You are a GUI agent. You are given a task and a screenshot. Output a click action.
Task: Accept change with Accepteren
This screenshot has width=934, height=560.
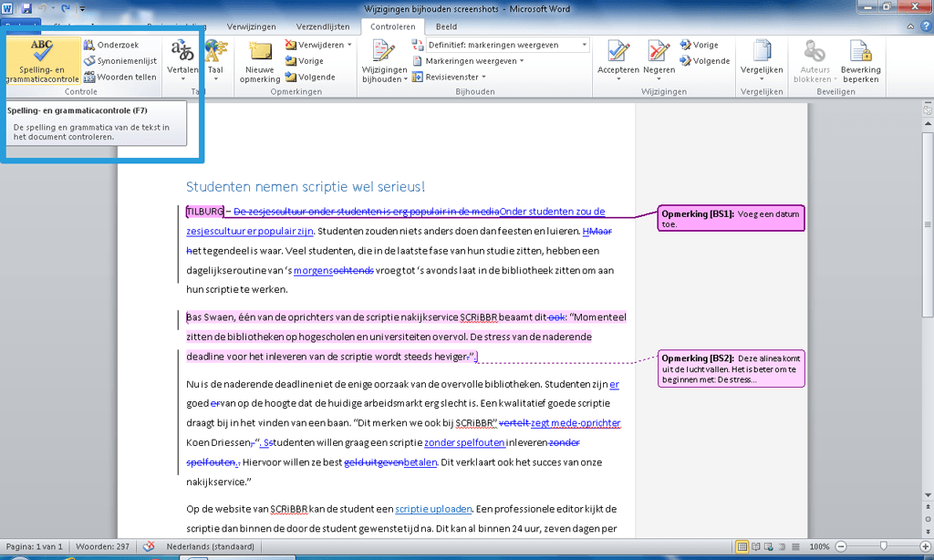[619, 55]
